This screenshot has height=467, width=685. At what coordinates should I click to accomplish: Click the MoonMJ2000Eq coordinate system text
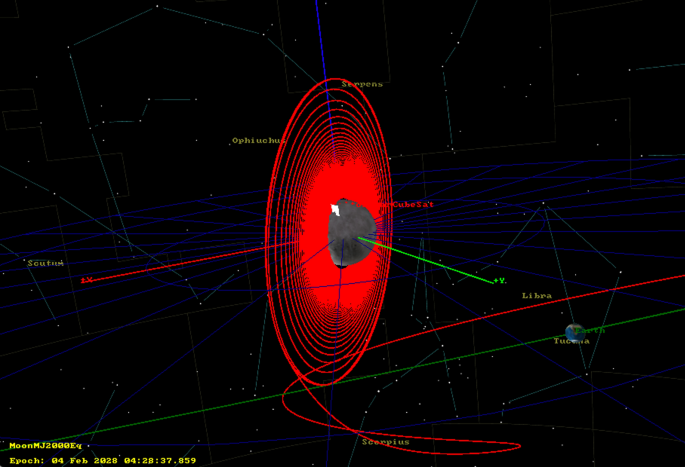[45, 446]
